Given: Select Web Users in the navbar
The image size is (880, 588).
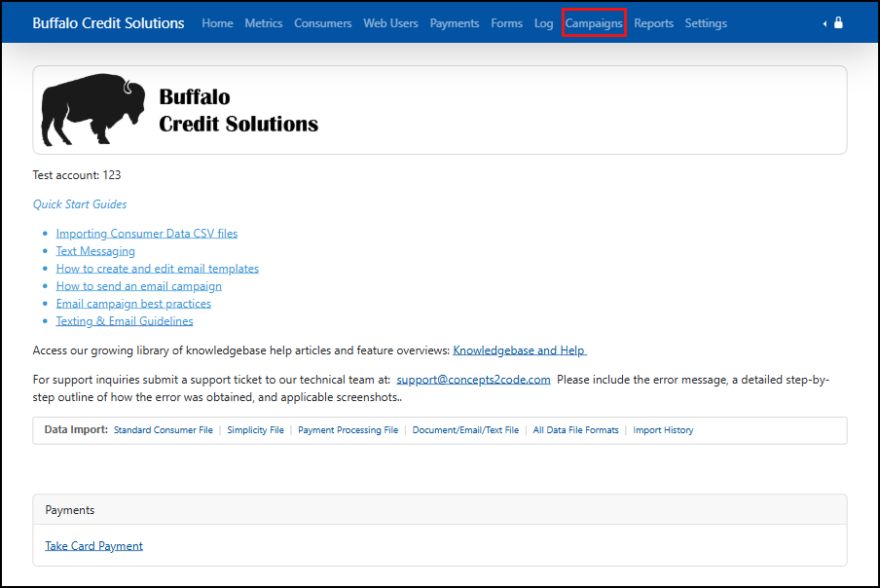Looking at the screenshot, I should click(x=390, y=23).
